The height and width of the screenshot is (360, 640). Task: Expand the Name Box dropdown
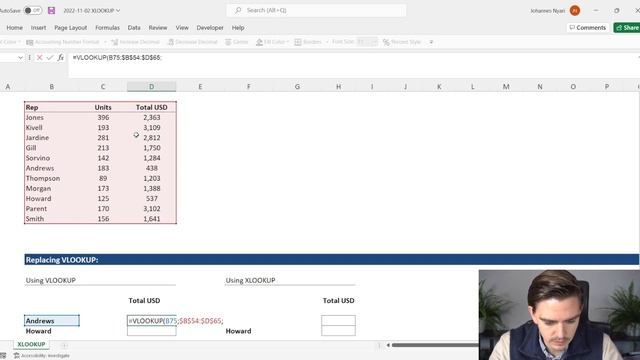pos(20,58)
